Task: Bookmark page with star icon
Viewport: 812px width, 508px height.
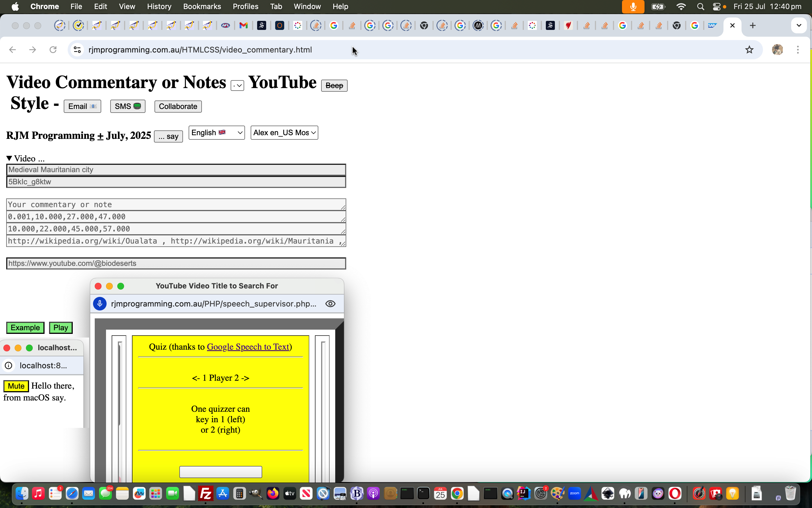Action: coord(749,50)
